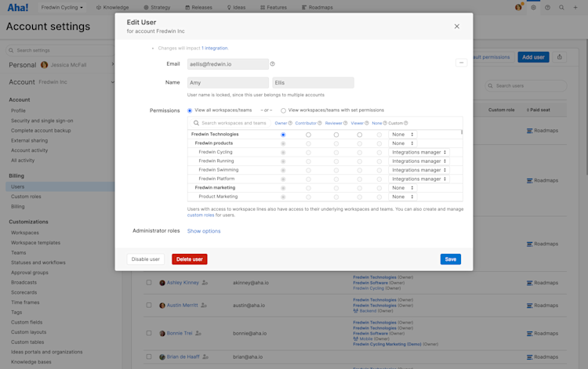Click the Delete user button
This screenshot has height=369, width=588.
(190, 259)
